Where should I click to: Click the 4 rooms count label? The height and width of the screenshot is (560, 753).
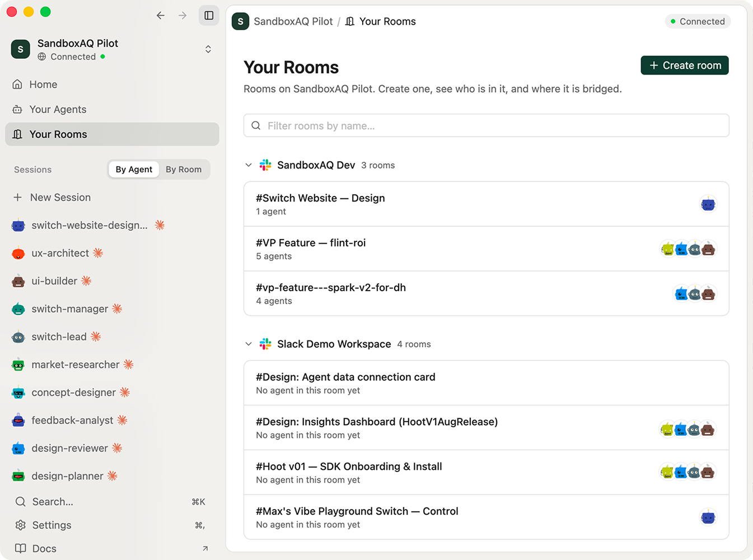[x=414, y=344]
